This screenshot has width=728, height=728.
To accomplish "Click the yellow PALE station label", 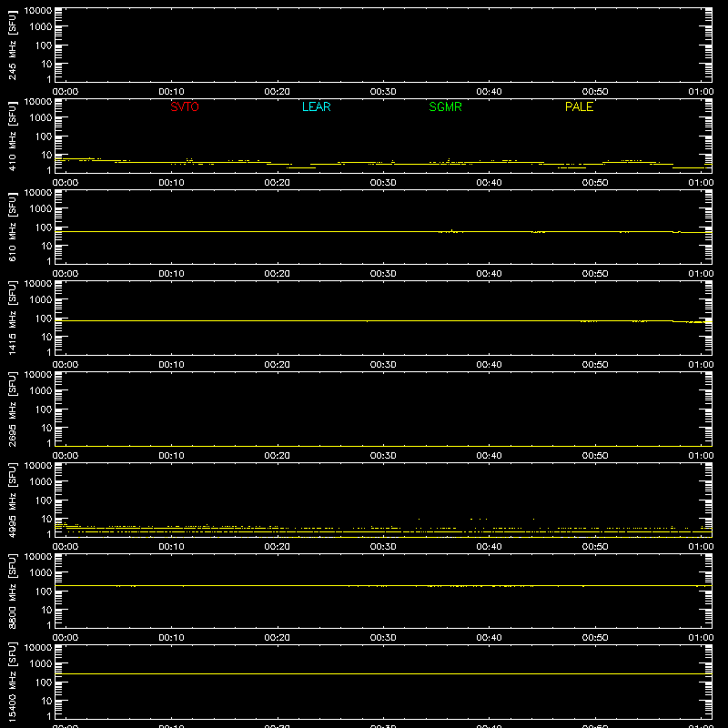I will [579, 106].
